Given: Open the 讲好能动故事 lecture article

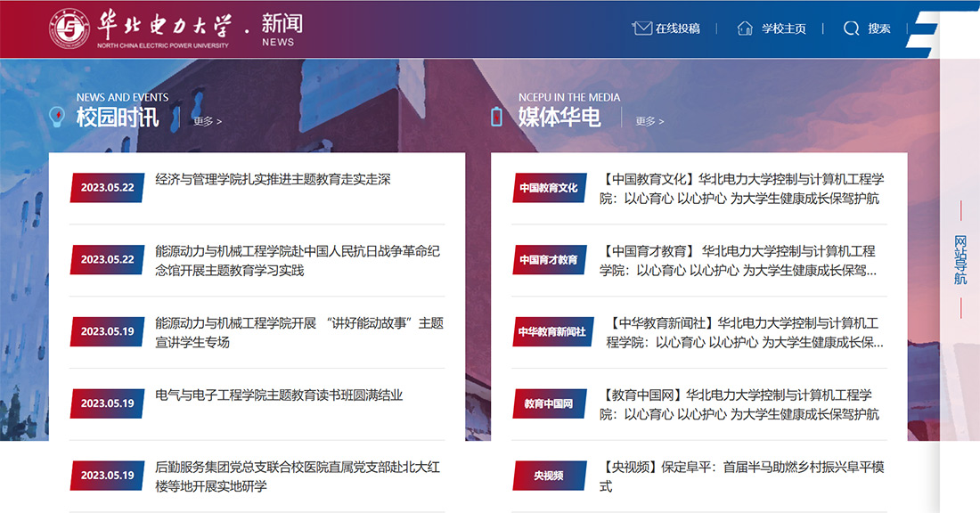Looking at the screenshot, I should click(x=298, y=332).
